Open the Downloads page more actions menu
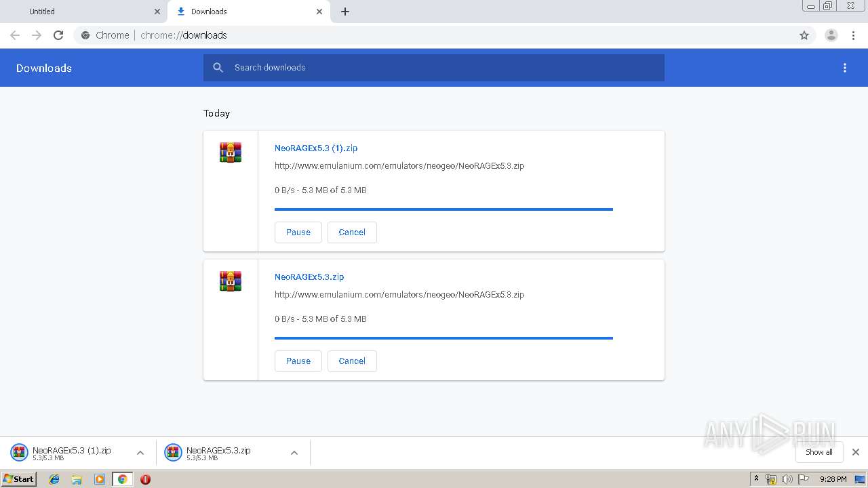 click(845, 68)
